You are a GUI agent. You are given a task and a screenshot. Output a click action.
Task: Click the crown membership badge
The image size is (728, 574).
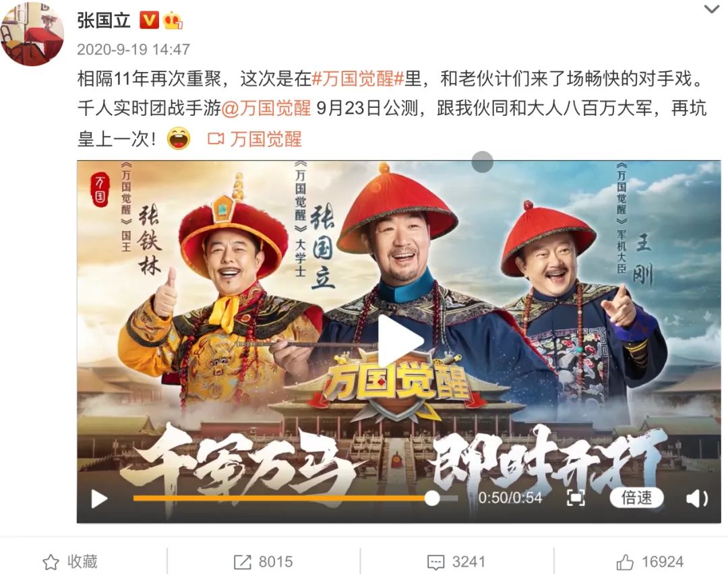click(173, 20)
